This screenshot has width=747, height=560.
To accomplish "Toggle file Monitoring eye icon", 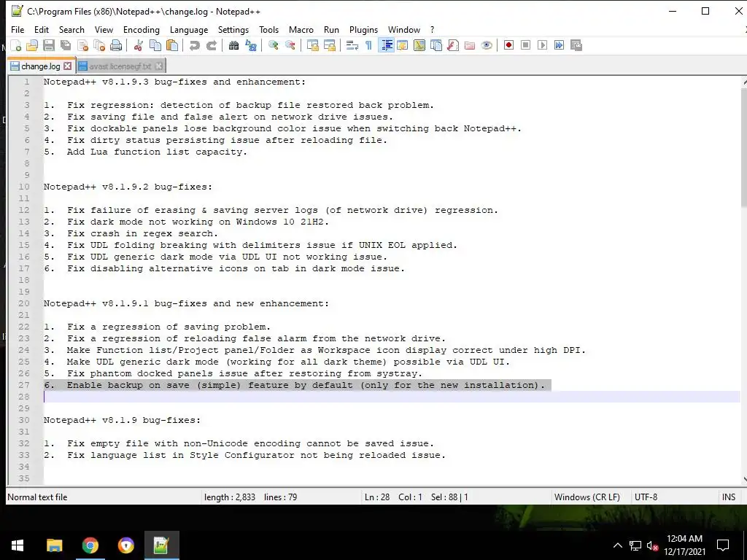I will pos(487,45).
